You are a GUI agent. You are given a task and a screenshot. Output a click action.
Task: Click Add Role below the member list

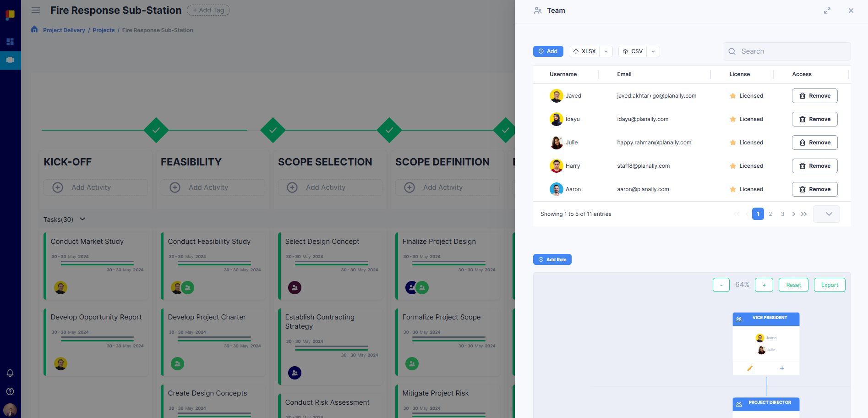point(552,259)
